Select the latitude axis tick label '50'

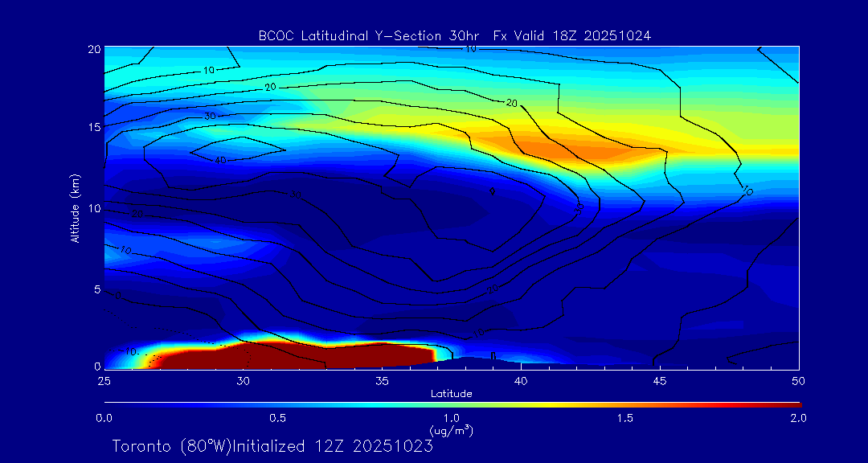[x=799, y=381]
